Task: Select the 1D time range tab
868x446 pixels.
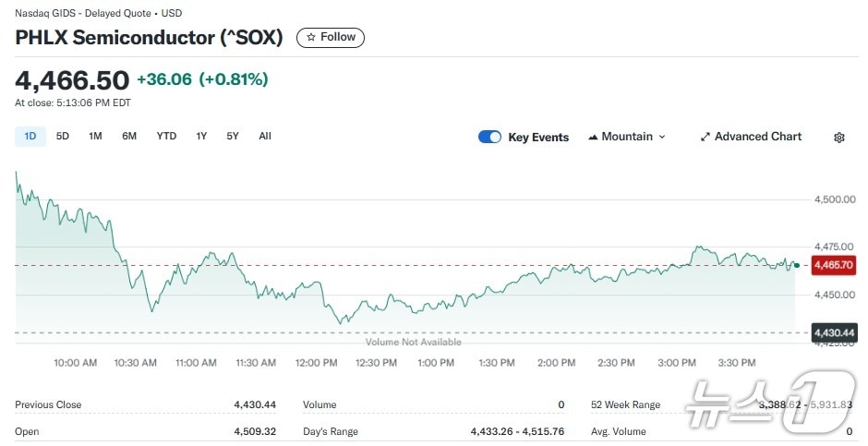Action: coord(30,137)
